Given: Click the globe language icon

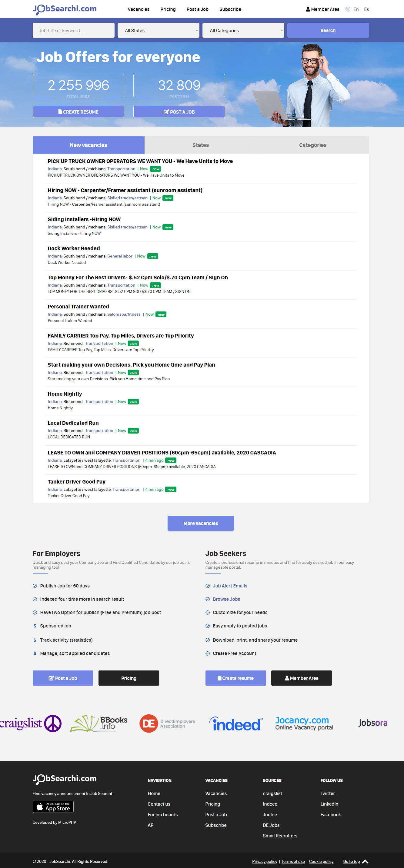Looking at the screenshot, I should [x=348, y=9].
